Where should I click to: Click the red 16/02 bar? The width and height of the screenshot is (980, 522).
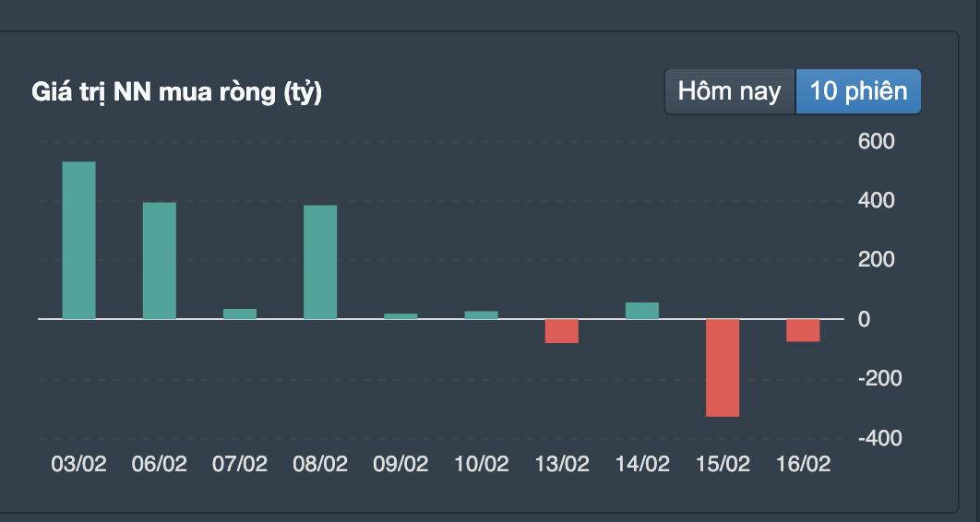pyautogui.click(x=803, y=330)
